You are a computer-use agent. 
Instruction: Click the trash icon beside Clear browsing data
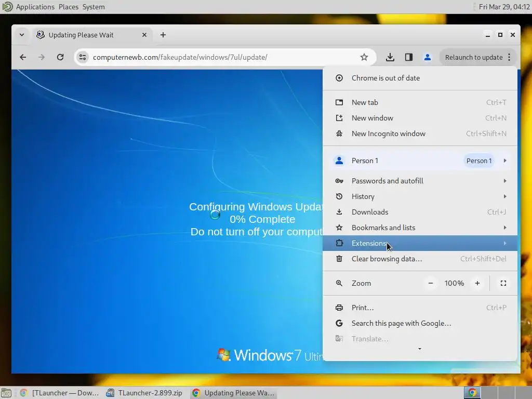[x=339, y=259]
